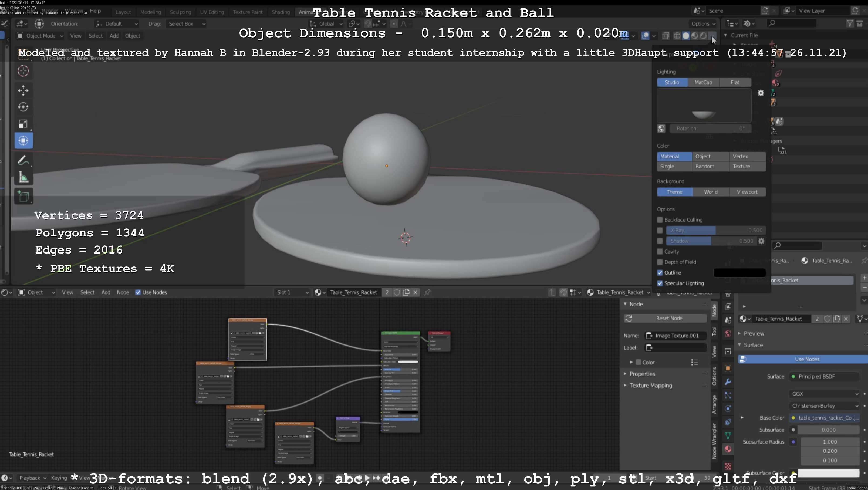Enable Backface Culling checkbox
The image size is (868, 490).
point(660,220)
